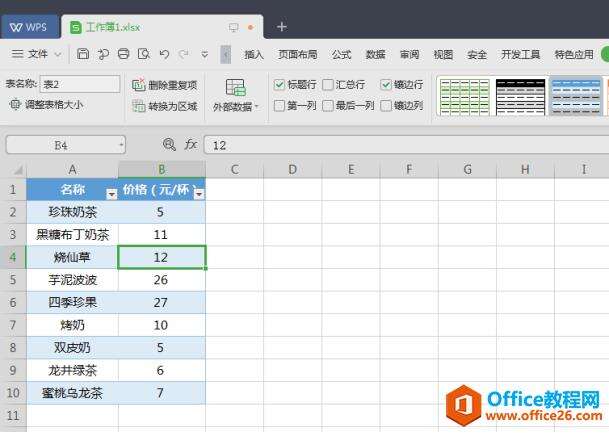Click the Print Preview icon

tap(144, 54)
